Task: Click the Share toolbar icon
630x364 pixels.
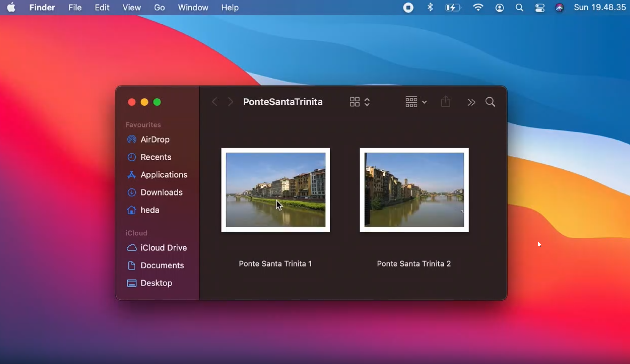Action: pos(445,102)
